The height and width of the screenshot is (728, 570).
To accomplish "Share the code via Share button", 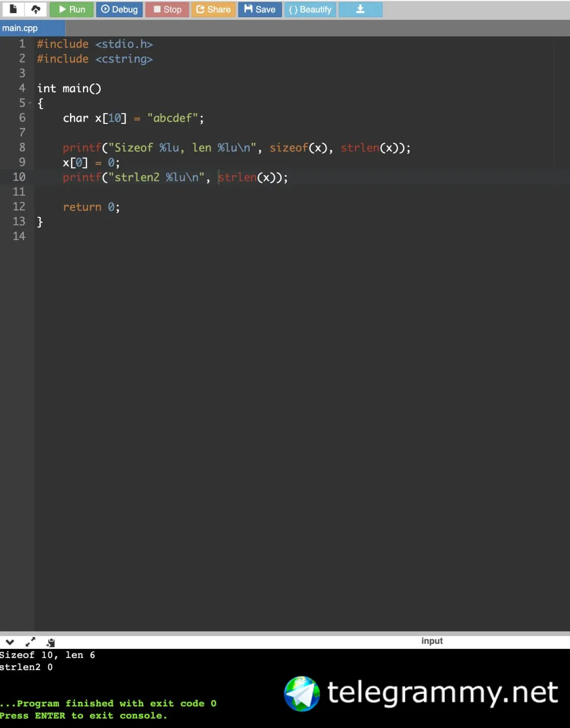I will [213, 9].
